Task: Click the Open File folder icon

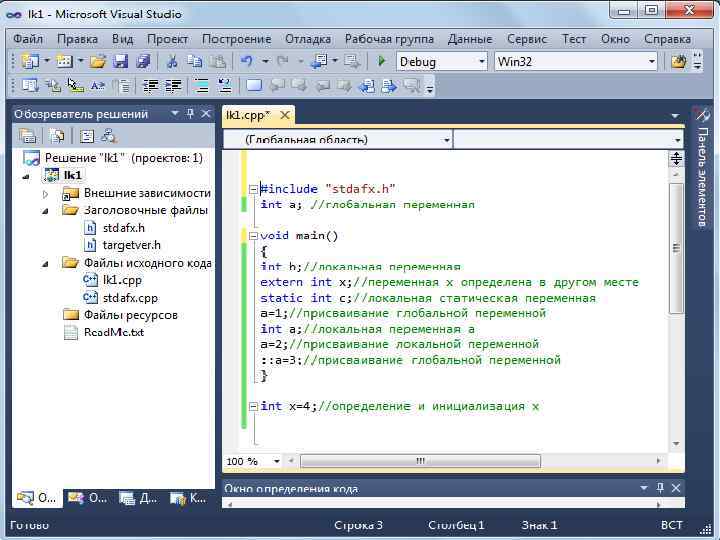Action: 97,62
